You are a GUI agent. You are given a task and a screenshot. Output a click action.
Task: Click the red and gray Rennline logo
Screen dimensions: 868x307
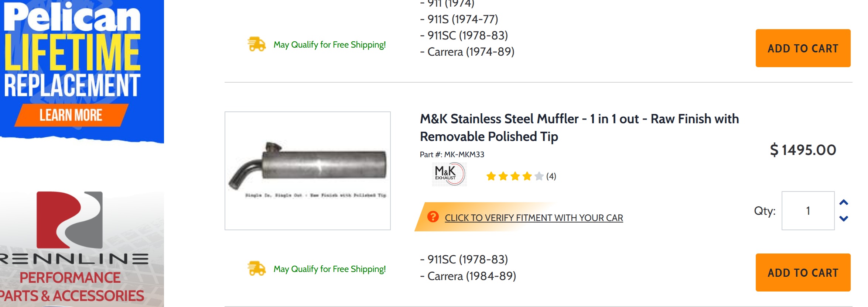[69, 220]
